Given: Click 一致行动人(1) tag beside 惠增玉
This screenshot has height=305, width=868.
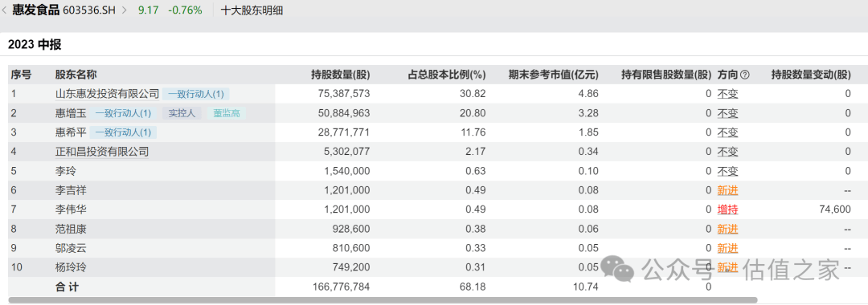Looking at the screenshot, I should click(124, 113).
